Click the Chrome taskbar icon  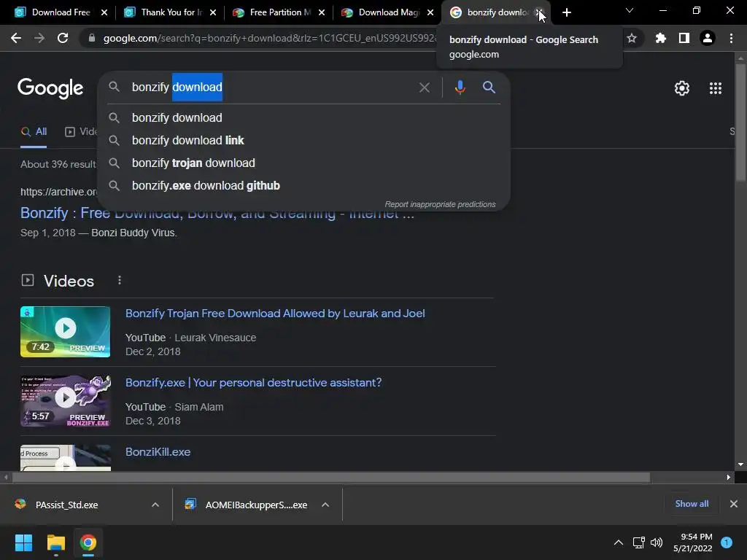[88, 542]
